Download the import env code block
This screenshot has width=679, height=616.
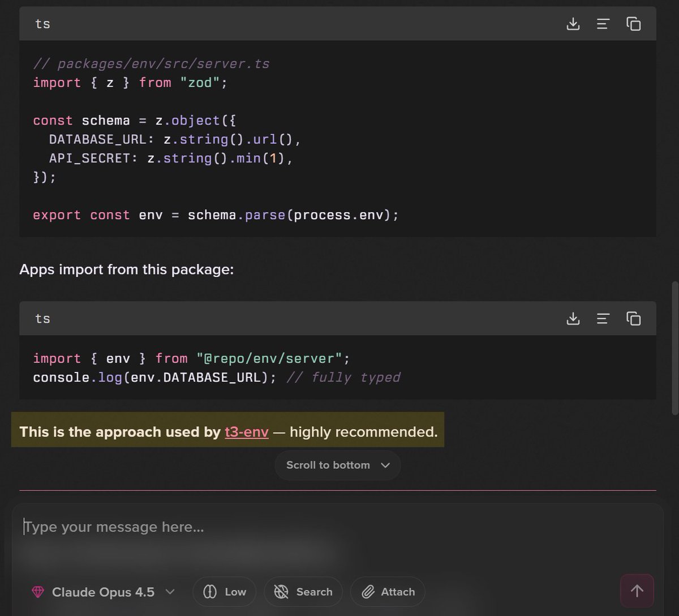[x=573, y=319]
